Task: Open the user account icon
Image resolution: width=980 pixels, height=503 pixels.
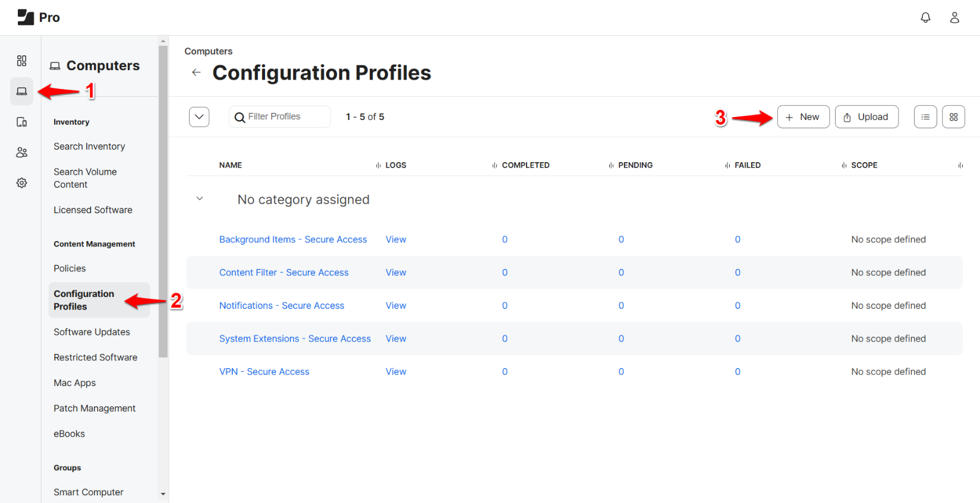Action: tap(954, 18)
